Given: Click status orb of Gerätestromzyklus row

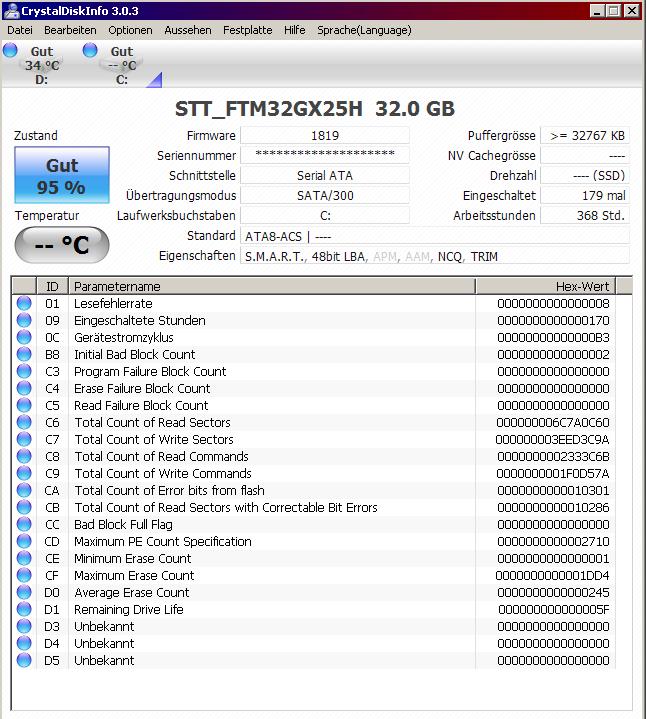Looking at the screenshot, I should point(24,337).
